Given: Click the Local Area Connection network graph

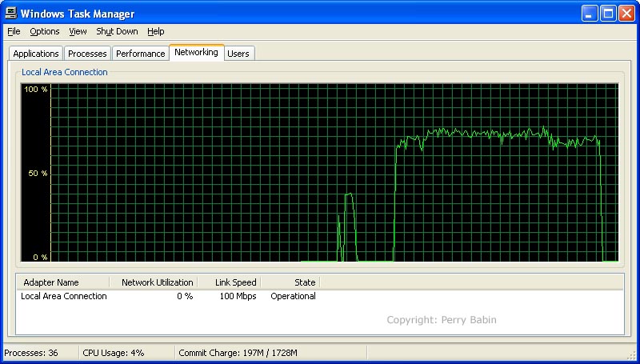Looking at the screenshot, I should click(x=319, y=173).
